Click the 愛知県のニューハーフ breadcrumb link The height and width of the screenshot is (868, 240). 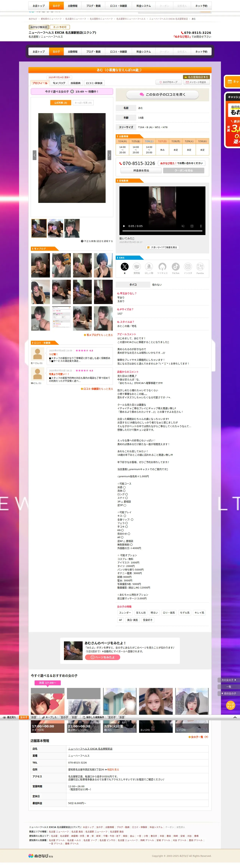(51, 19)
